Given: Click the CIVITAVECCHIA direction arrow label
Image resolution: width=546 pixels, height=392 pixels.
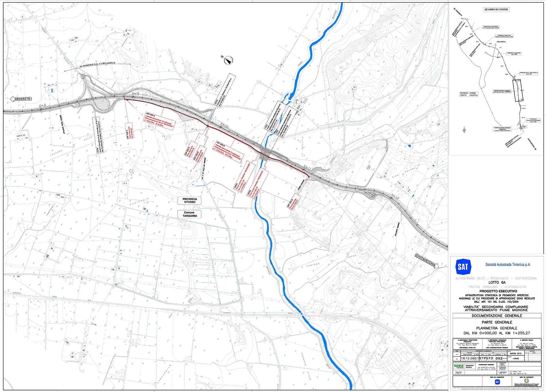Looking at the screenshot, I should pos(427,261).
